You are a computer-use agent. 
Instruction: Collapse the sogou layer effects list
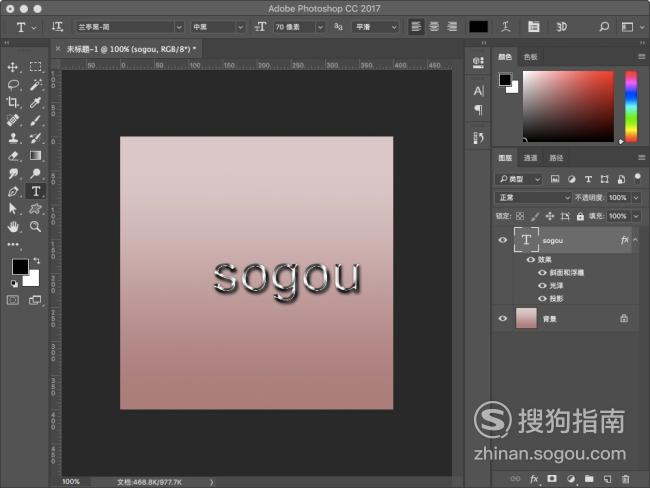(x=635, y=240)
